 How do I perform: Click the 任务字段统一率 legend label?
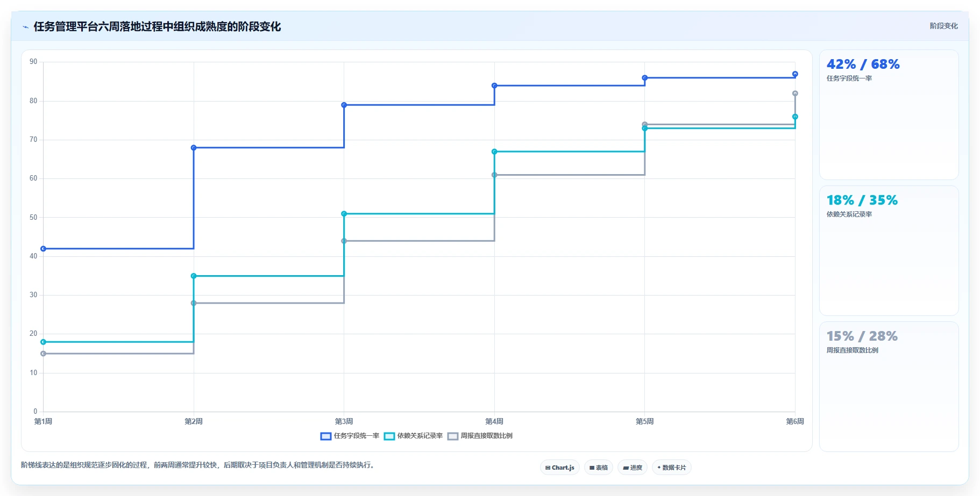[357, 436]
